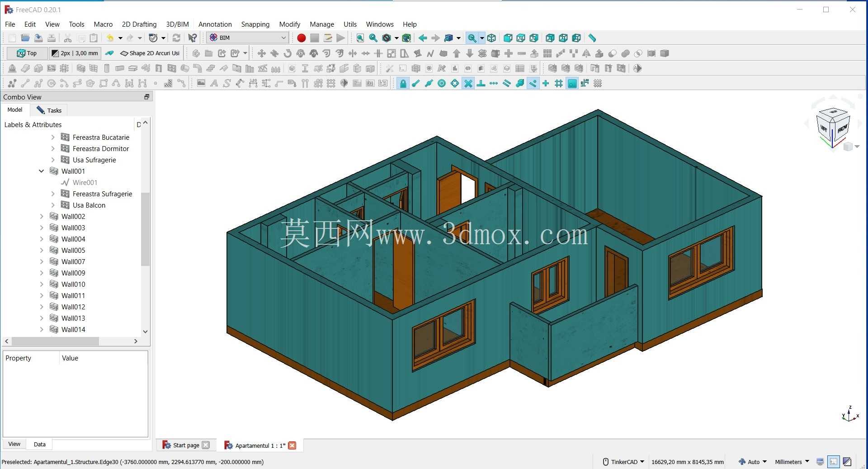Viewport: 868px width, 469px height.
Task: Open the 2D Drafting menu
Action: [x=139, y=24]
